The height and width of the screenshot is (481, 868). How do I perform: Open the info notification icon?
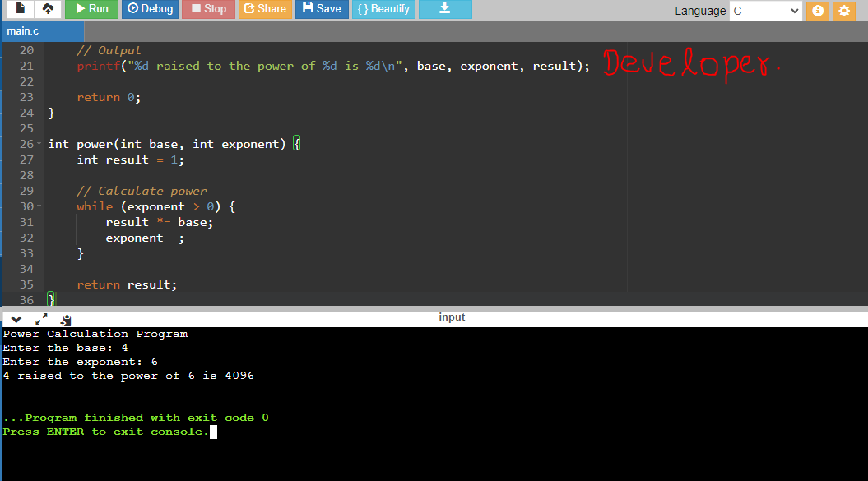click(817, 10)
